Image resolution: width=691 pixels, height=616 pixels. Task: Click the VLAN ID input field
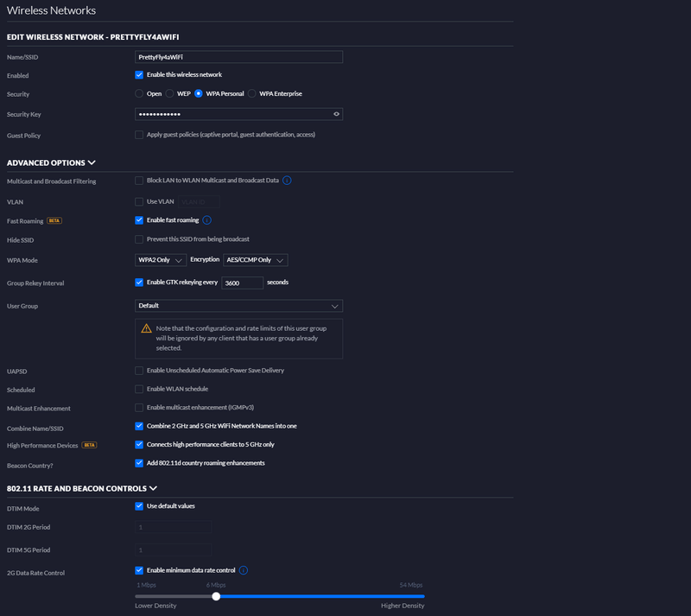pos(199,202)
